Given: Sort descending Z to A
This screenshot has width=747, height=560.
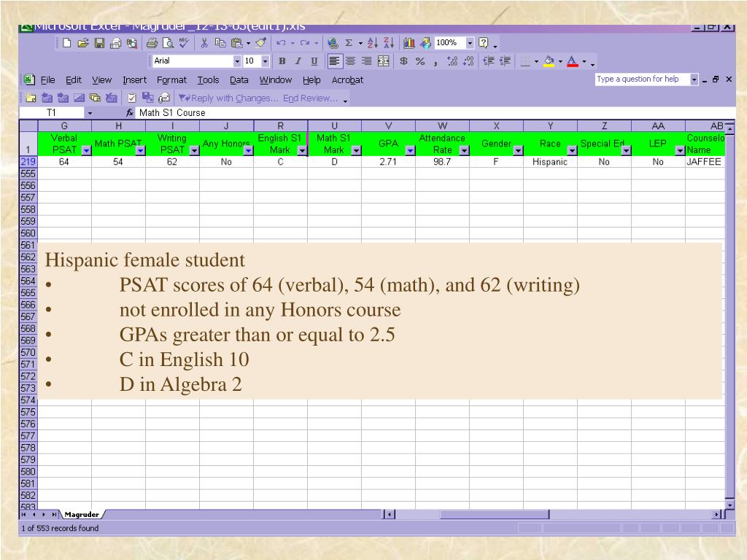Looking at the screenshot, I should coord(389,43).
